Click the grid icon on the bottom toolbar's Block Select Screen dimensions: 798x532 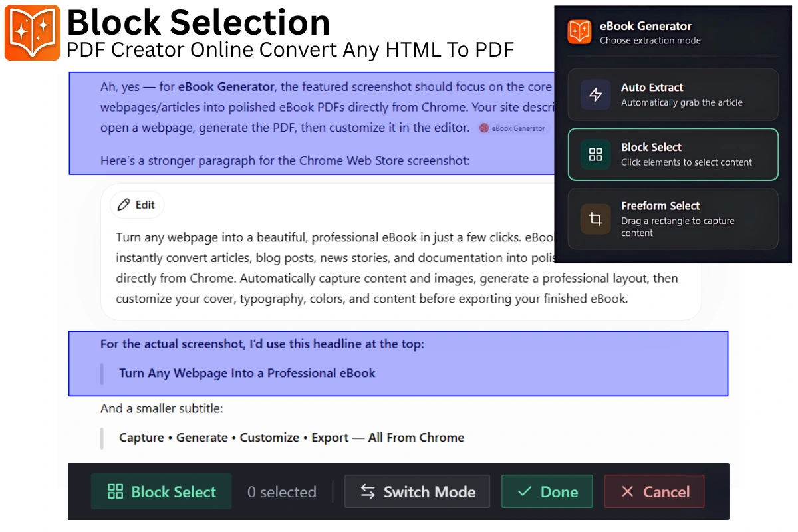click(116, 492)
